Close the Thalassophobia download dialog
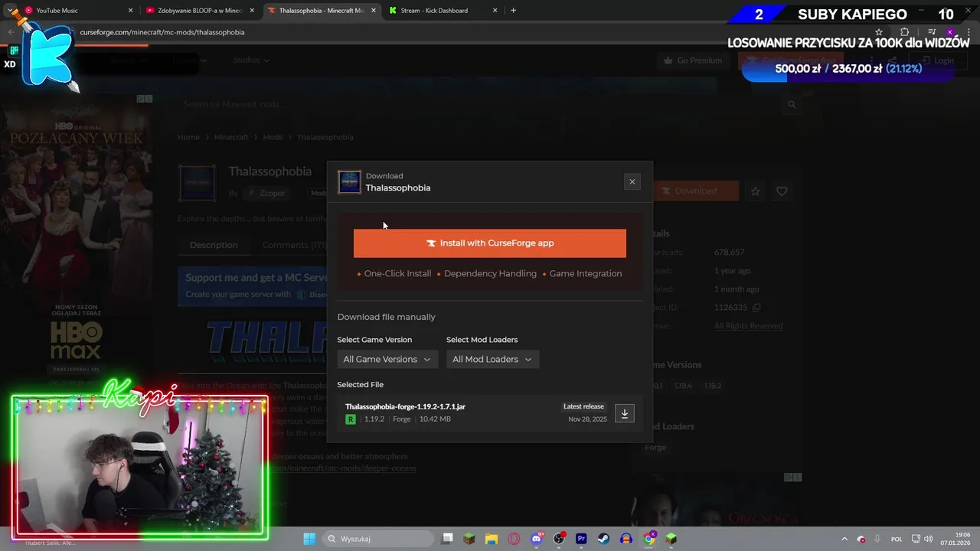Viewport: 980px width, 551px height. (x=632, y=181)
